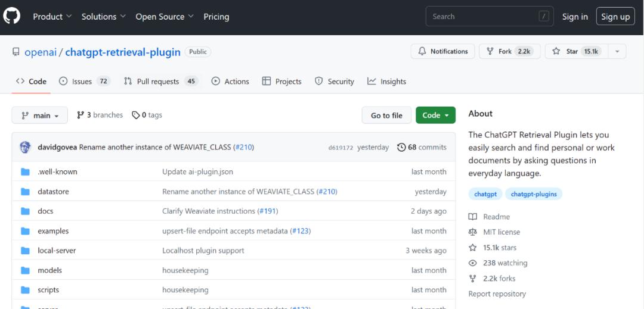Open the chatgpt-plugins topic tag
Screen dimensions: 644x309
(x=534, y=194)
